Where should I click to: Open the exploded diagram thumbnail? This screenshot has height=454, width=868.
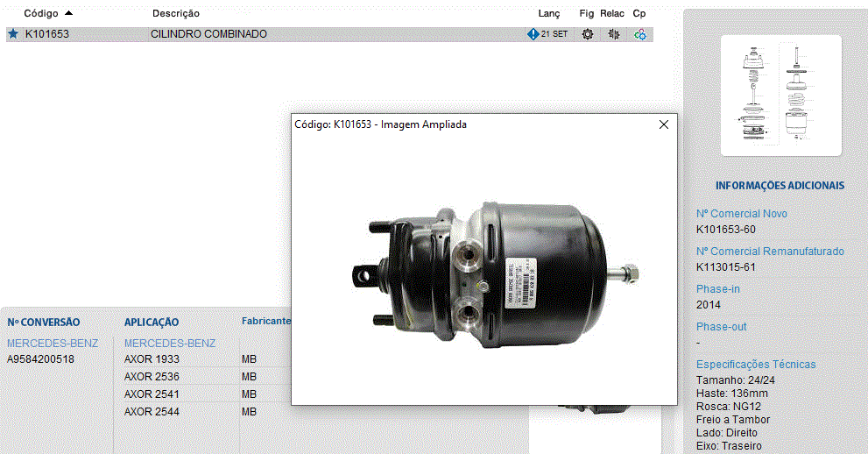click(780, 95)
